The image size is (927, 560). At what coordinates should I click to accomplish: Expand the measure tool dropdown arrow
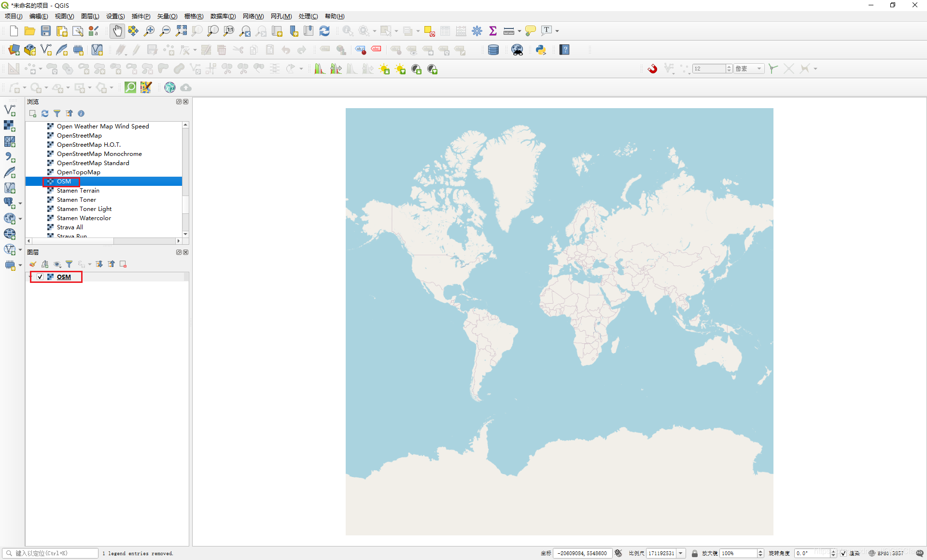(520, 31)
